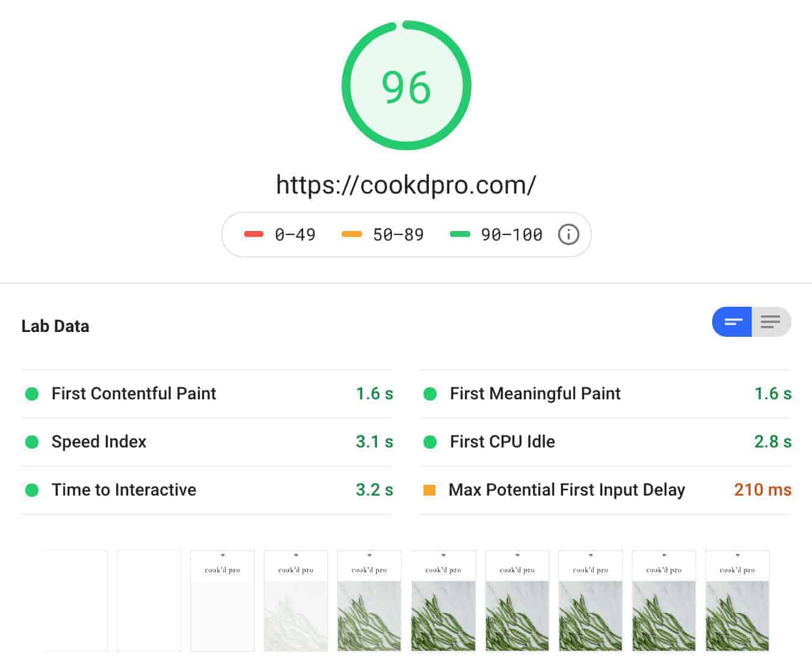The width and height of the screenshot is (812, 664).
Task: Select the 50–89 score range label
Action: coord(398,235)
